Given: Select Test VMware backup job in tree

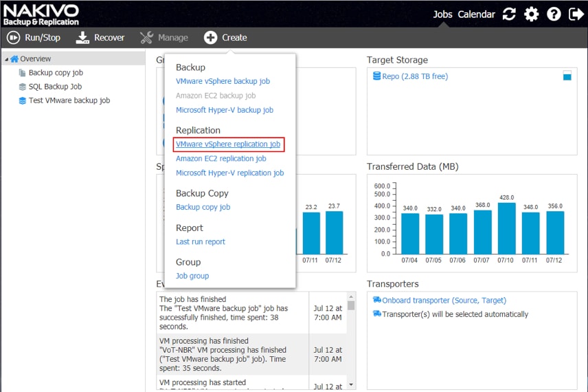Looking at the screenshot, I should (69, 100).
